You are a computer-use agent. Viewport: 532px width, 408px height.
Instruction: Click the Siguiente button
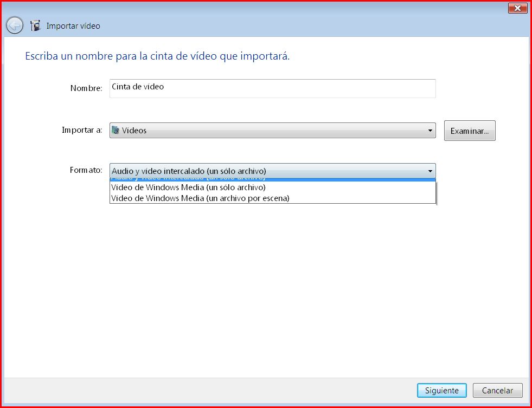point(442,390)
